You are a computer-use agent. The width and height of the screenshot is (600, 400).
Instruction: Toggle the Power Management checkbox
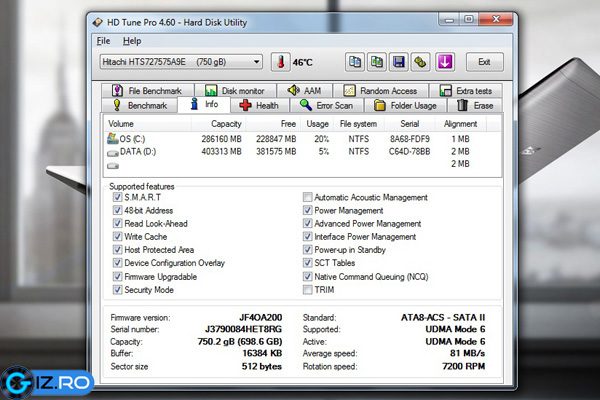tap(307, 210)
